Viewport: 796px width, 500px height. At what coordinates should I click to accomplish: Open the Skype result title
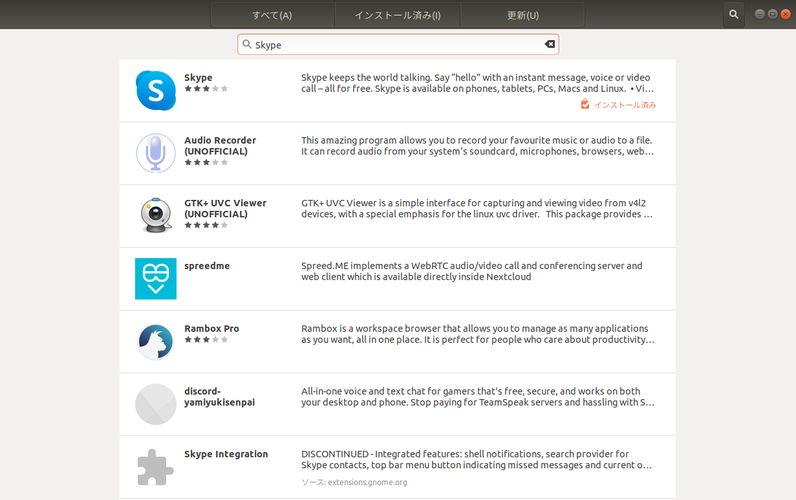click(x=198, y=77)
